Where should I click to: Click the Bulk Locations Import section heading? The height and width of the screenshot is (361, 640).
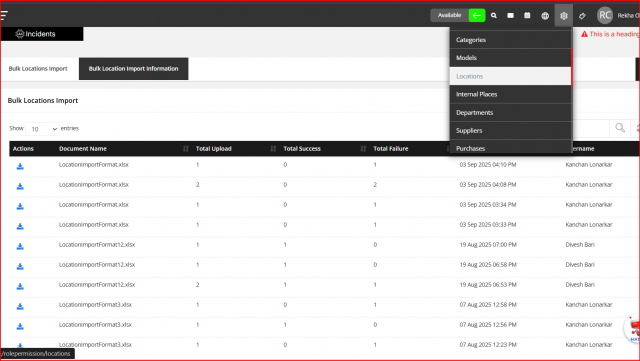(x=43, y=100)
